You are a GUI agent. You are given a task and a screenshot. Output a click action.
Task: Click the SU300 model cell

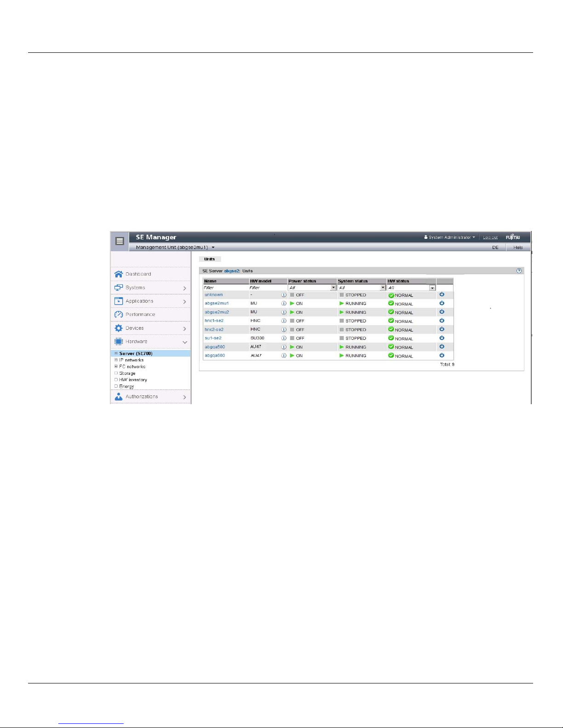tap(257, 338)
